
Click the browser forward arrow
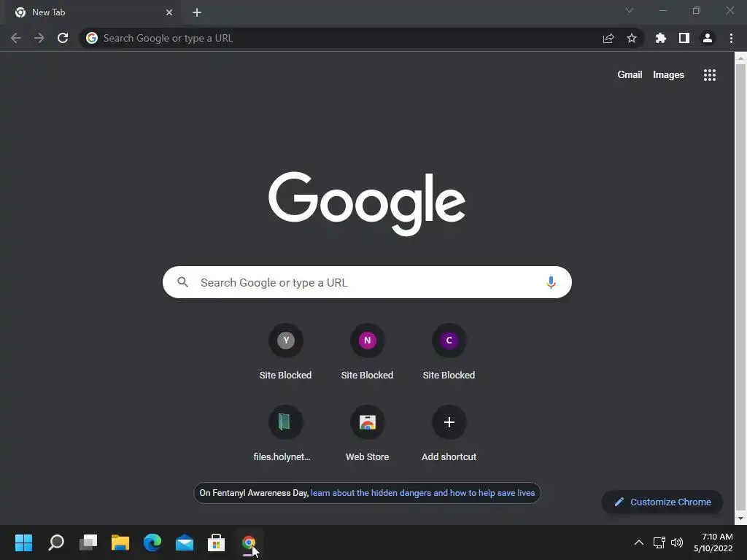39,38
